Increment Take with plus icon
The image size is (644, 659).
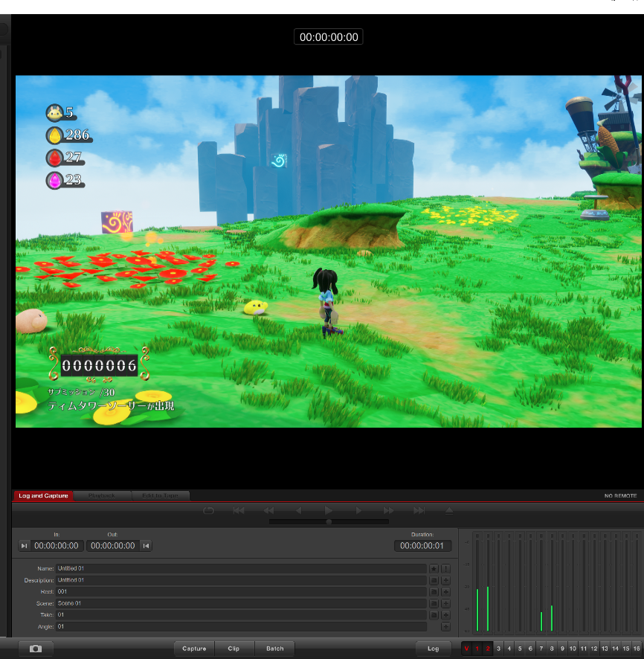click(x=445, y=615)
